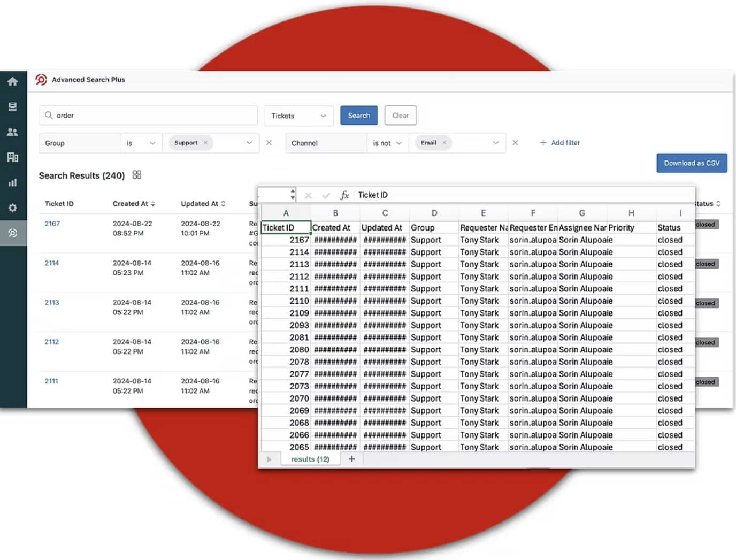Sort by Created At column
Screen dimensions: 736x560
(134, 204)
